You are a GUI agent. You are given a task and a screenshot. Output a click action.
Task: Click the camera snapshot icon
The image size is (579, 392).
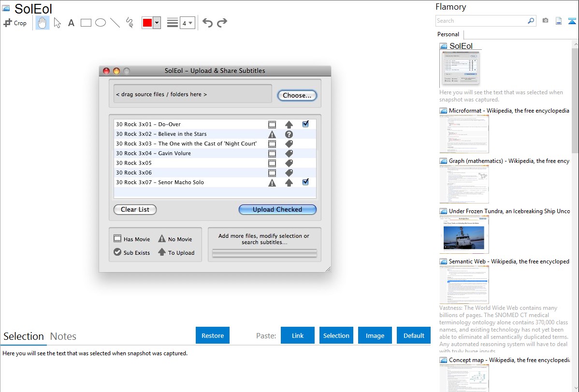coord(545,21)
